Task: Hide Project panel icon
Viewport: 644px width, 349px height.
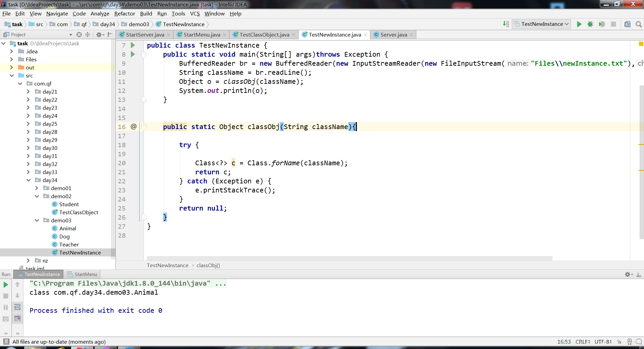Action: tap(110, 35)
